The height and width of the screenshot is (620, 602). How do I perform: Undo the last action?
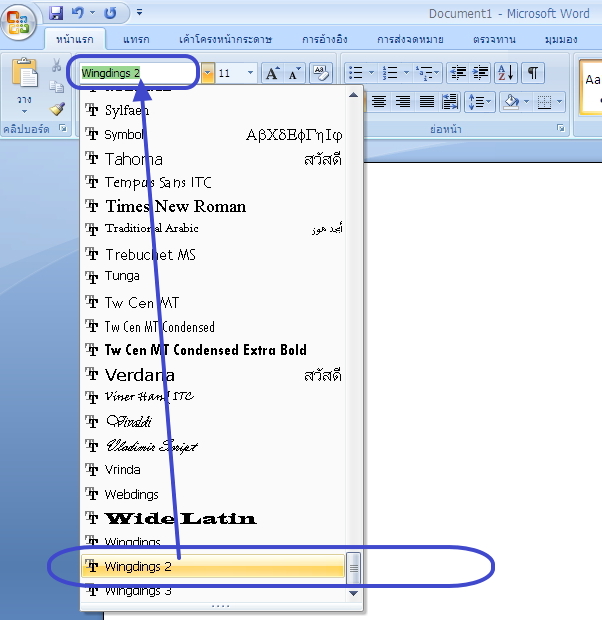(x=77, y=13)
